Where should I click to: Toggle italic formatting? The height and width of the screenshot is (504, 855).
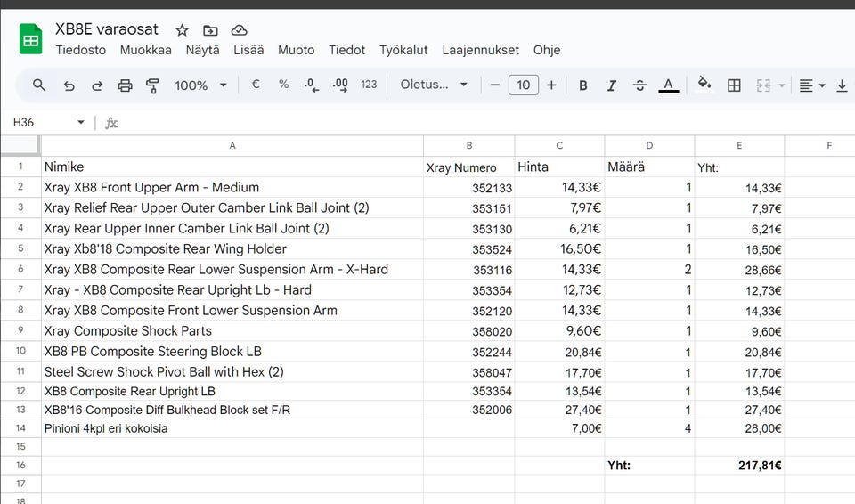click(611, 85)
